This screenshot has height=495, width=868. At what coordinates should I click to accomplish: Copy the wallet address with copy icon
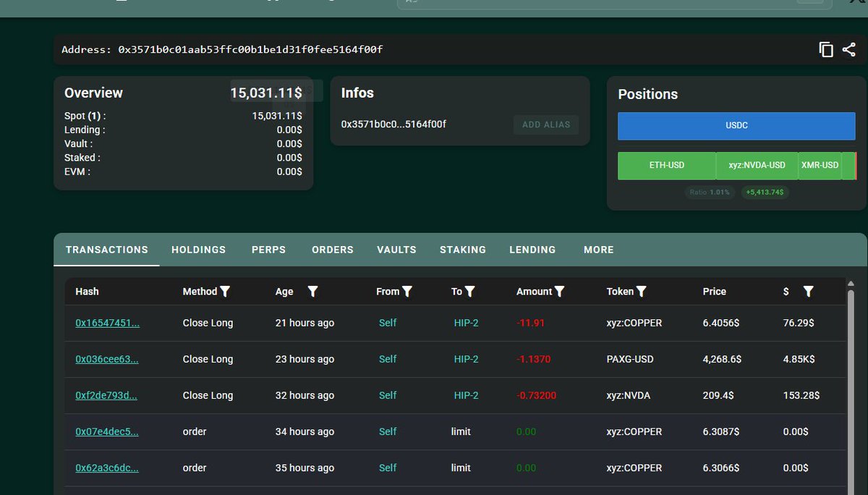point(826,49)
